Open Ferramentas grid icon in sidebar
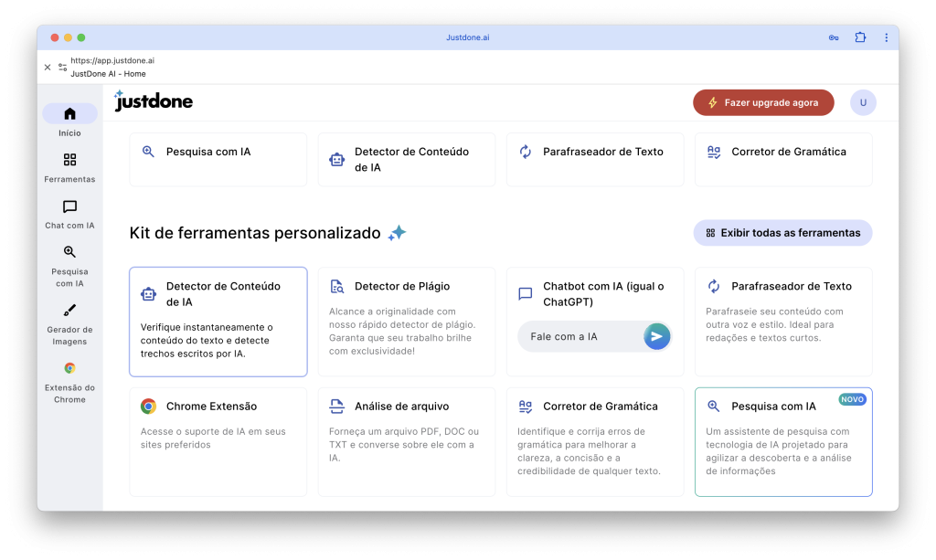This screenshot has width=936, height=560. tap(69, 160)
